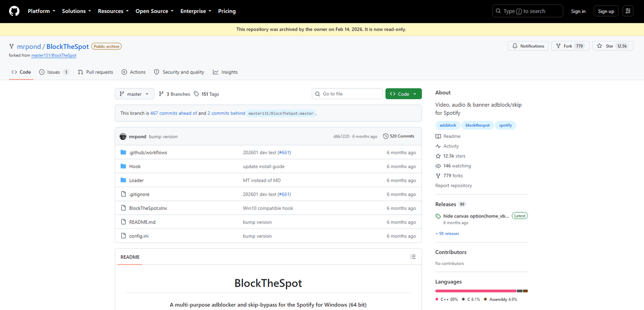Click the README.md file icon
The height and width of the screenshot is (310, 644).
(123, 222)
